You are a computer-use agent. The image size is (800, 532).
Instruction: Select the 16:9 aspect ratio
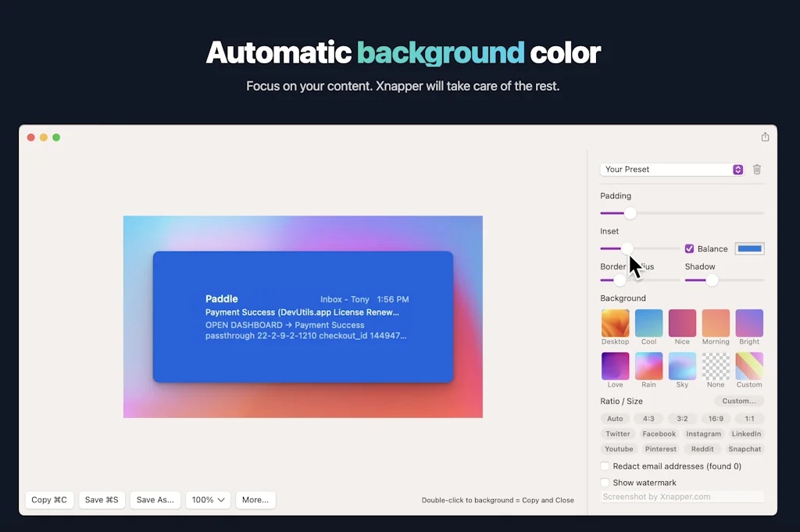tap(716, 419)
